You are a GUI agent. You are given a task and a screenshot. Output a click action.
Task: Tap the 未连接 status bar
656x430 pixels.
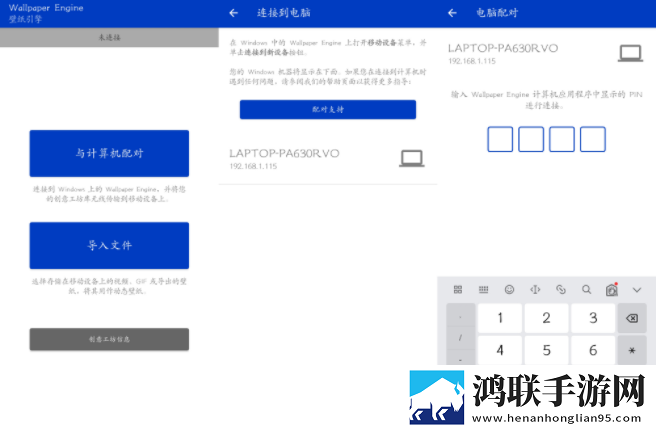(x=109, y=37)
